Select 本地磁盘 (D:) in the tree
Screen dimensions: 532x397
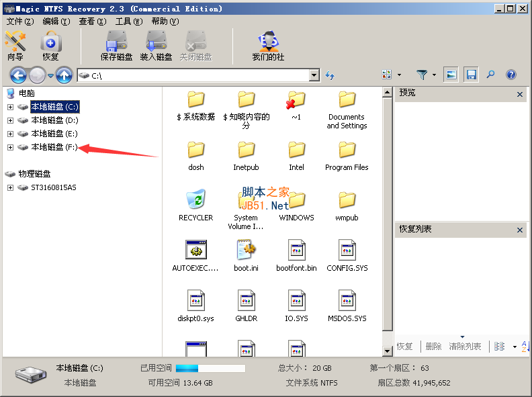(x=54, y=120)
